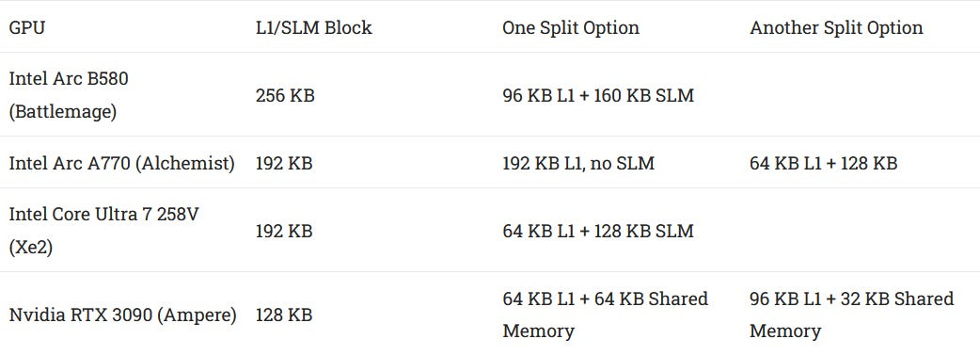Click the Xe2 row 192 KB cell
Viewport: 980px width, 355px height.
(x=284, y=231)
